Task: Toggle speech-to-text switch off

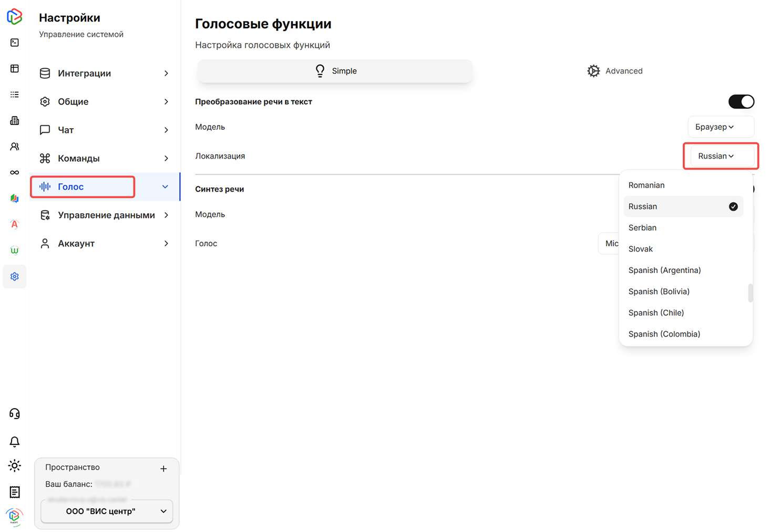Action: (741, 101)
